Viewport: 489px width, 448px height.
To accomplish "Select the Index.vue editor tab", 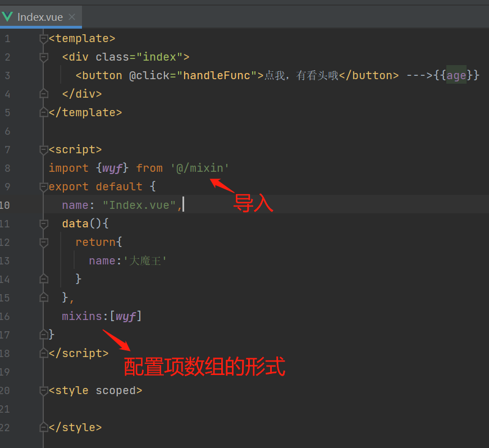I will pyautogui.click(x=40, y=17).
